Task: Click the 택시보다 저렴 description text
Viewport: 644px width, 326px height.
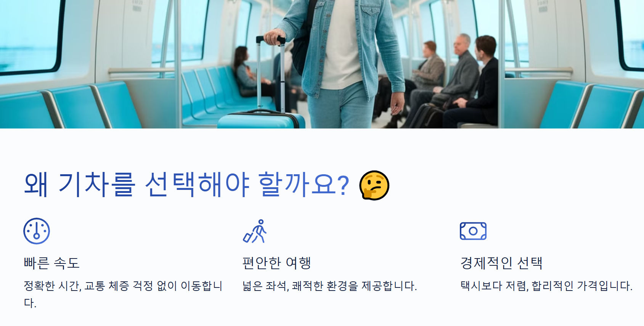Action: [x=546, y=286]
